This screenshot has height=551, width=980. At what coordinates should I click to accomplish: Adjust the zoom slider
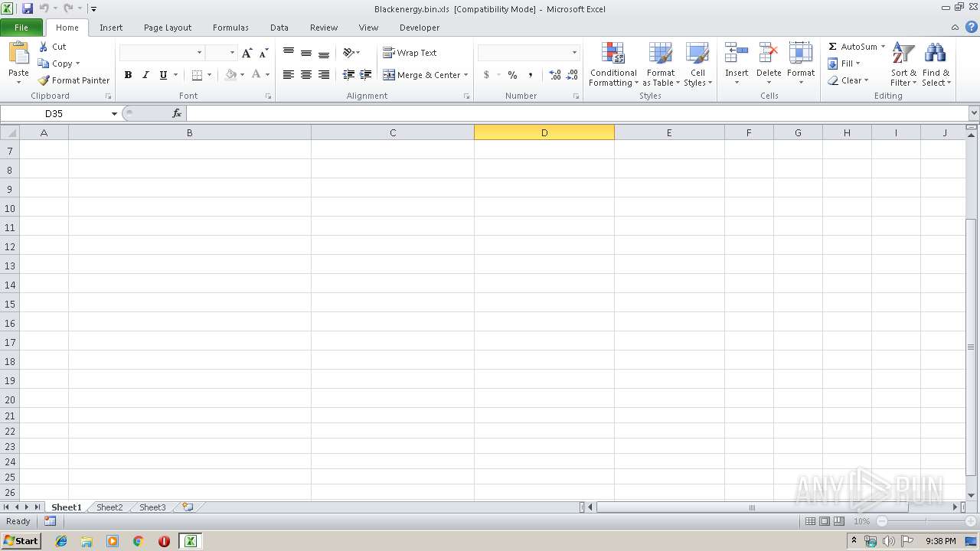(x=926, y=521)
